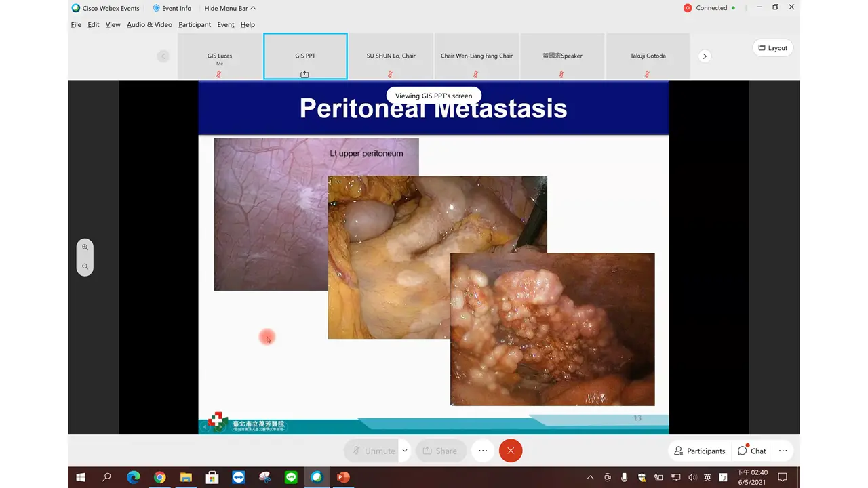The height and width of the screenshot is (488, 868).
Task: Click the red leave event button
Action: point(511,451)
